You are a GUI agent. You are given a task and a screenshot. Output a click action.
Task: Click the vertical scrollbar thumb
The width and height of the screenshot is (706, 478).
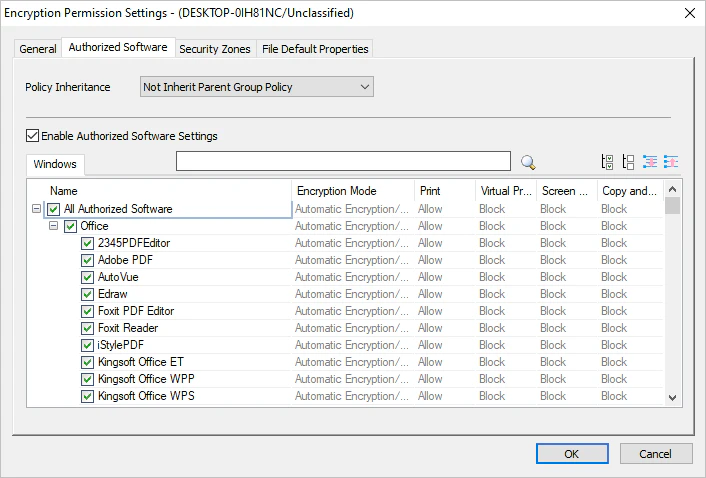[x=673, y=206]
